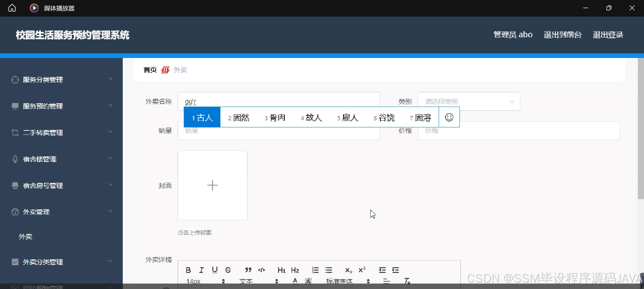
Task: Apply subscript formatting
Action: (x=349, y=270)
